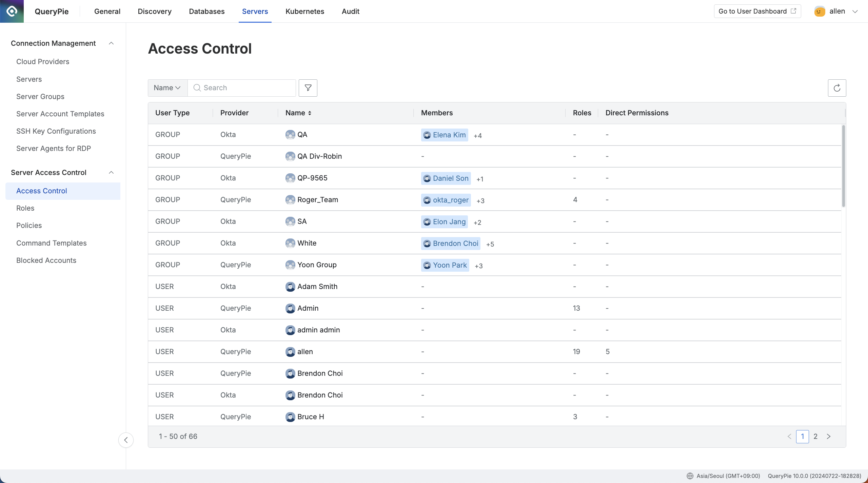Viewport: 868px width, 483px height.
Task: Open Servers item in sidebar
Action: point(29,79)
